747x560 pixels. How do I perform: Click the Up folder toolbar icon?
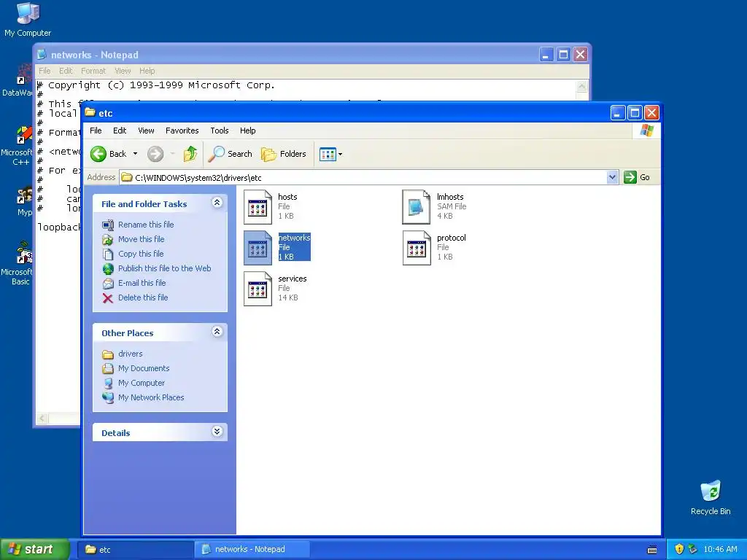tap(190, 154)
